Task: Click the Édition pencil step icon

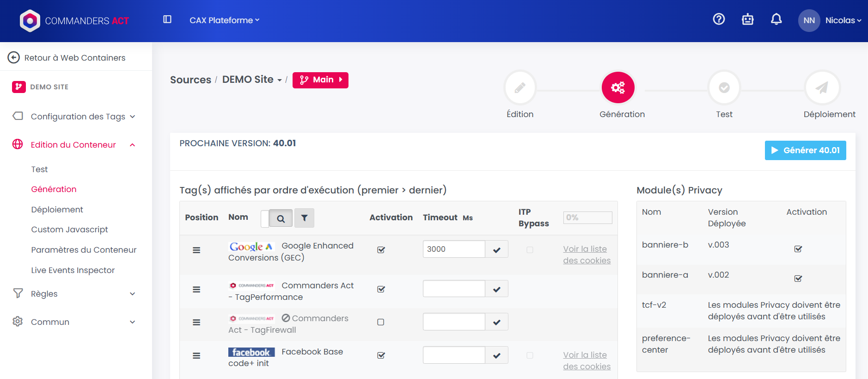Action: [520, 87]
